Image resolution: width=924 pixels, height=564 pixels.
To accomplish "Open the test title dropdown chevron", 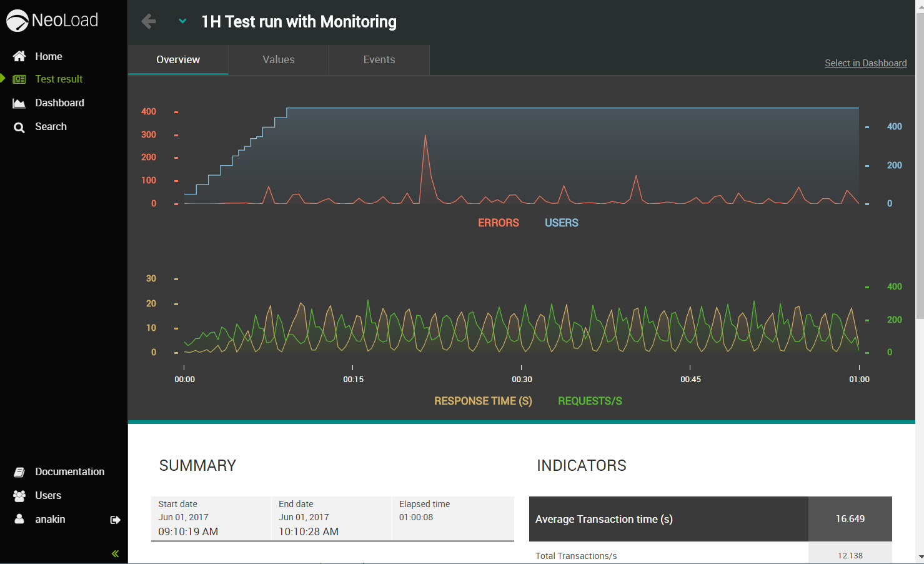I will pyautogui.click(x=182, y=21).
